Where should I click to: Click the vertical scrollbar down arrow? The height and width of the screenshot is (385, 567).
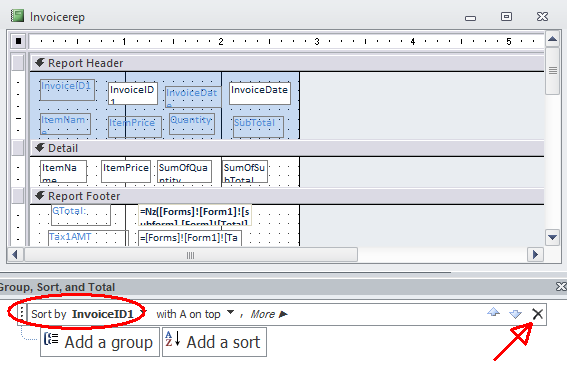(x=553, y=238)
